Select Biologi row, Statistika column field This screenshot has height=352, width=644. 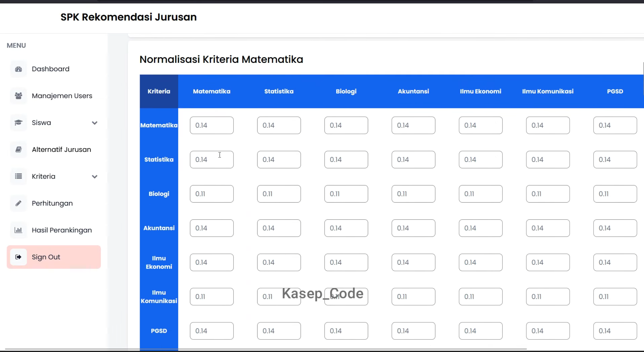click(279, 194)
